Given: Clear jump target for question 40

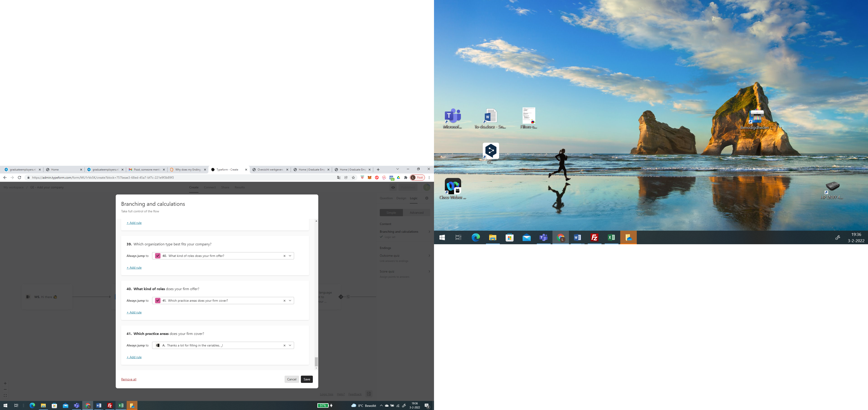Looking at the screenshot, I should (284, 301).
